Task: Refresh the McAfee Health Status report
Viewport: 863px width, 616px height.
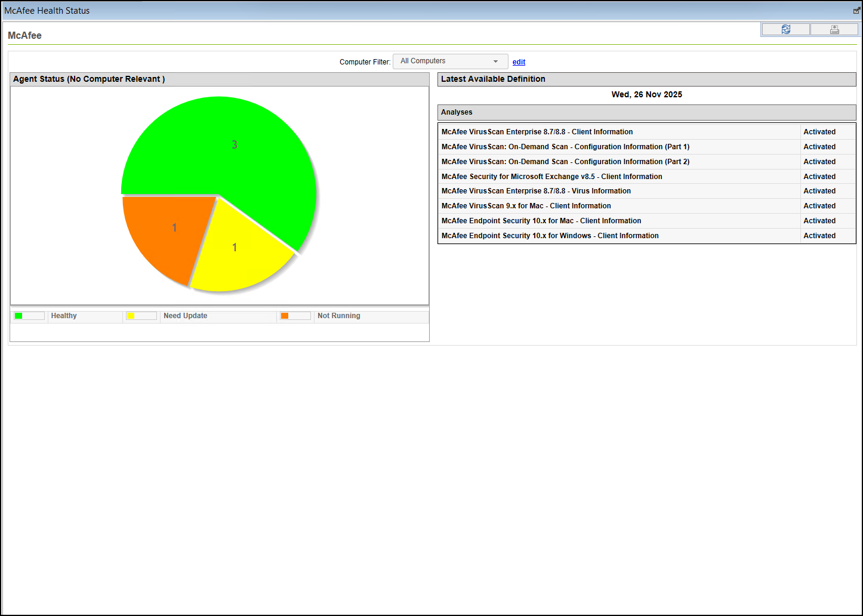Action: tap(785, 29)
